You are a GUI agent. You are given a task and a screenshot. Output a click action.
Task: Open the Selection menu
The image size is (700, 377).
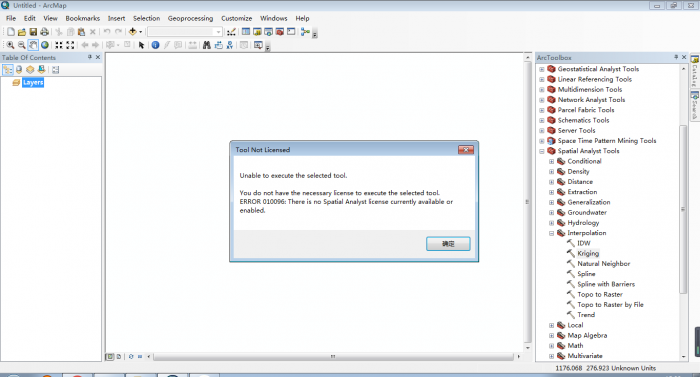coord(146,18)
